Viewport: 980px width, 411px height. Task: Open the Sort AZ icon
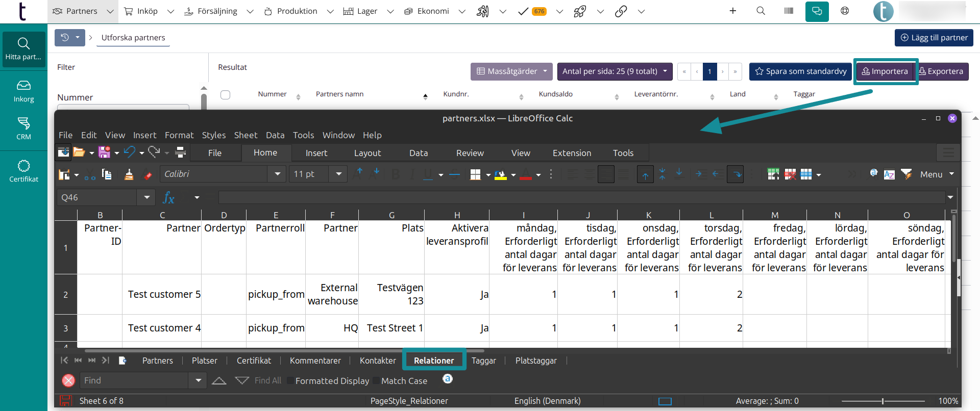[x=889, y=174]
